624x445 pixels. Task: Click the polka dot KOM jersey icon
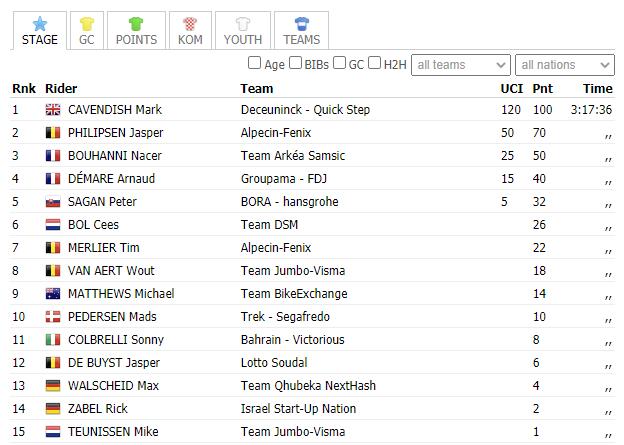(190, 24)
